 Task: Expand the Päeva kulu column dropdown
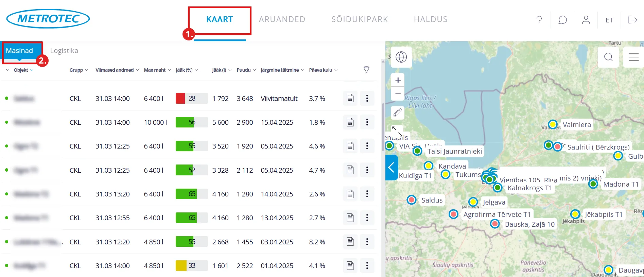pyautogui.click(x=336, y=70)
